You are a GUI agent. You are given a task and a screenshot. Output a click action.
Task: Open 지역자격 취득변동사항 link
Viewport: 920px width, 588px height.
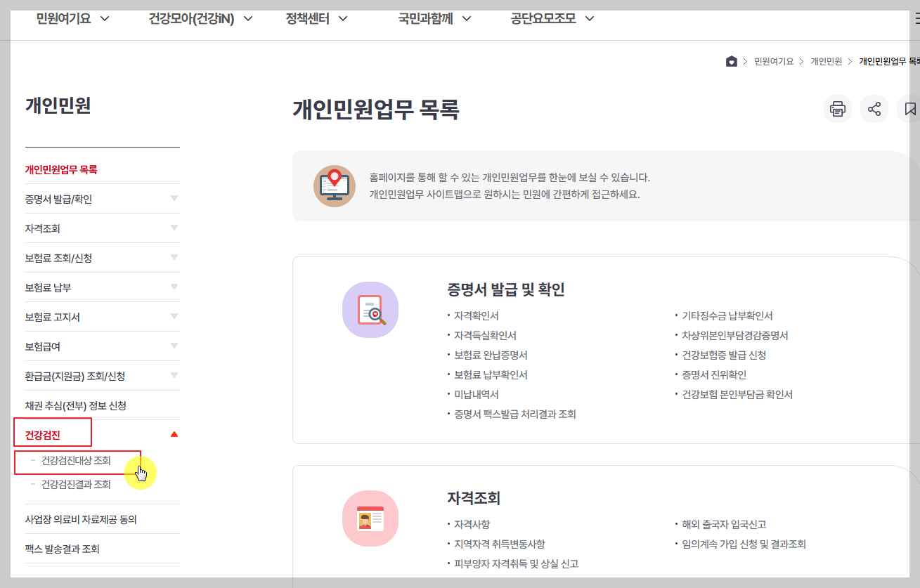[x=500, y=544]
